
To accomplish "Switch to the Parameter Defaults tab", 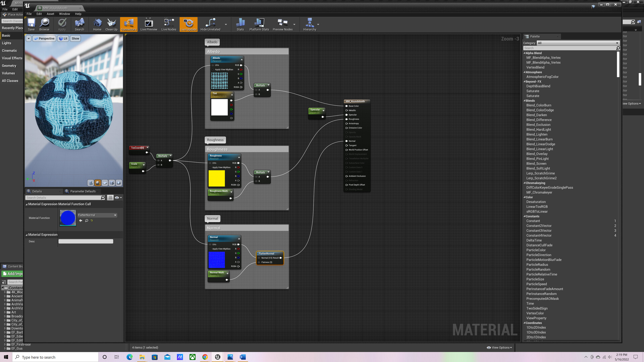I will [x=83, y=191].
